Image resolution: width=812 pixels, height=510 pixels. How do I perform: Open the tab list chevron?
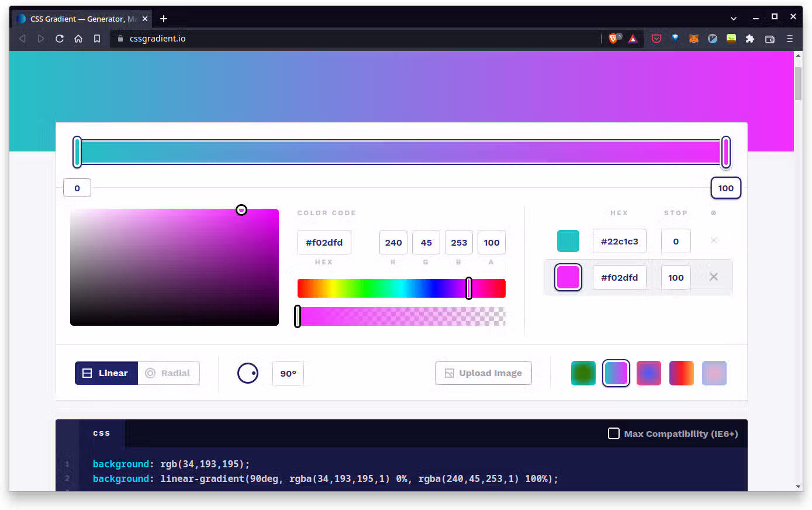[x=733, y=18]
